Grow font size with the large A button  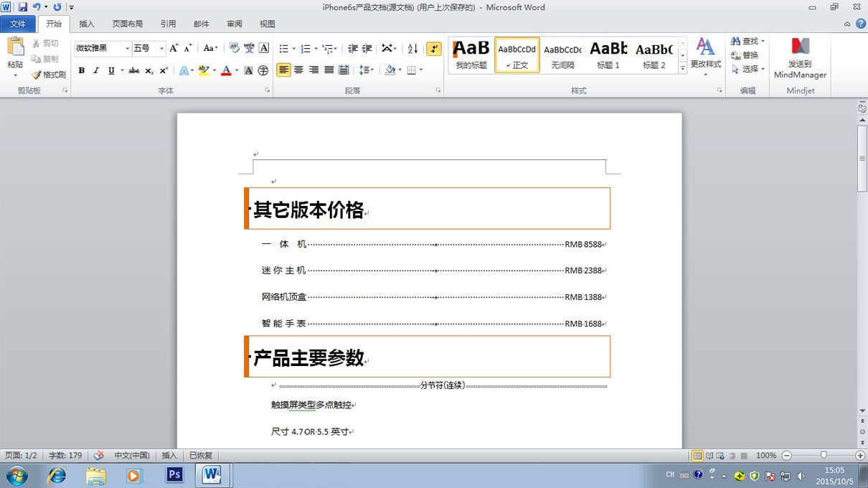point(174,48)
